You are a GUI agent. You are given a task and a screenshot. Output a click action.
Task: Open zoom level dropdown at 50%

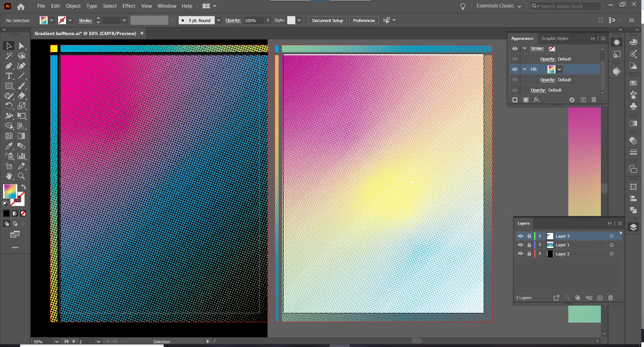pos(56,342)
